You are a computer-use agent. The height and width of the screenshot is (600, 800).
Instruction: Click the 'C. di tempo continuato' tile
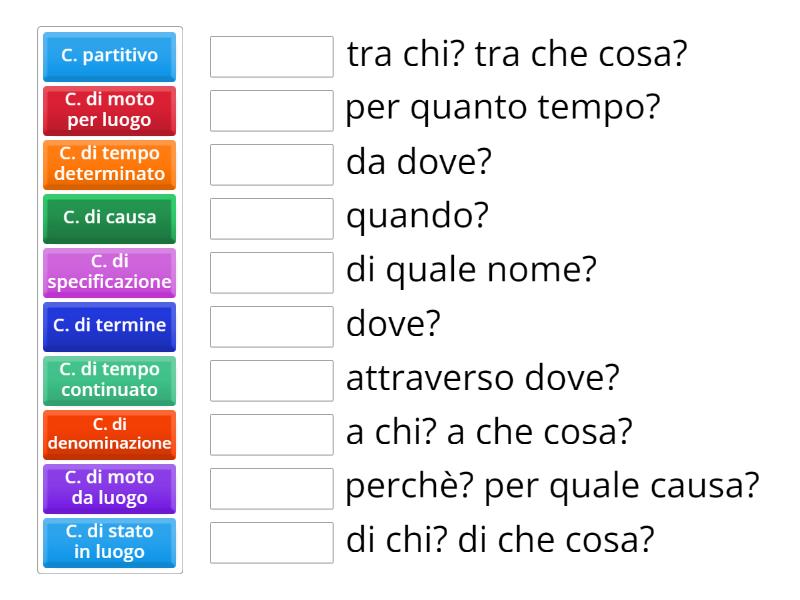pyautogui.click(x=109, y=381)
